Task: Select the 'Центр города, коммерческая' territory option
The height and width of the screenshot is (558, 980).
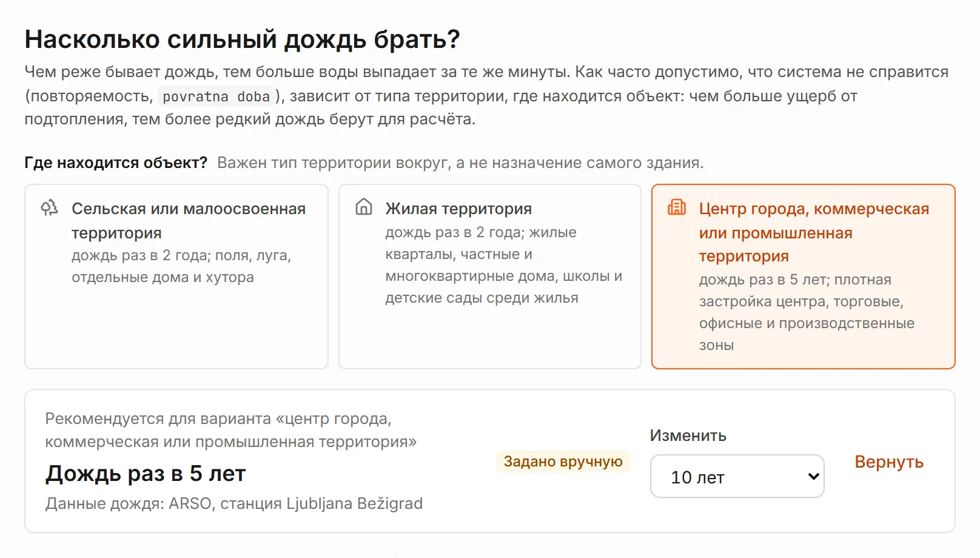Action: point(804,277)
